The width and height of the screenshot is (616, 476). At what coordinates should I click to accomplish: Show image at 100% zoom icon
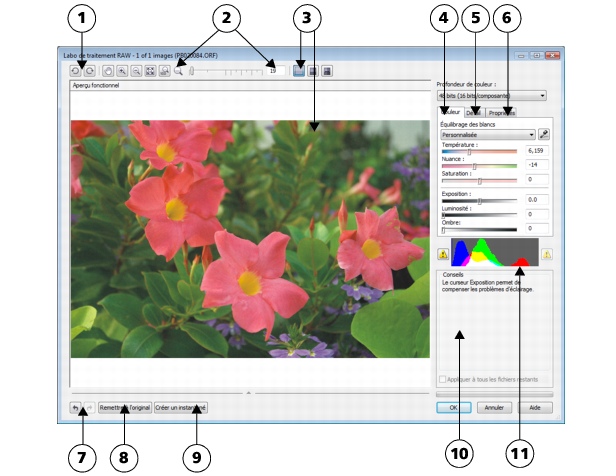click(165, 71)
